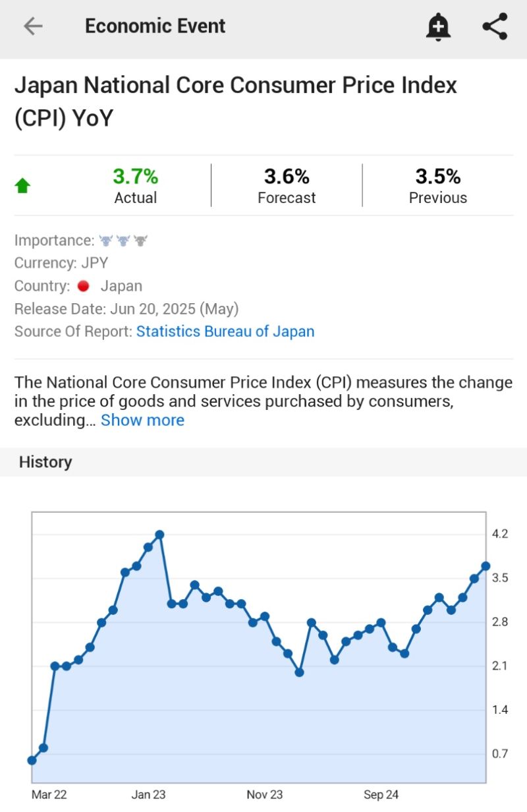Click the Jan 23 axis label
Screen dimensions: 527x812
point(148,795)
